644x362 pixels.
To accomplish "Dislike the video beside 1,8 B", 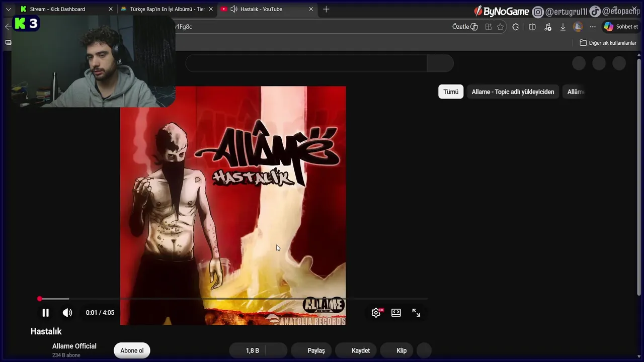I will point(277,350).
